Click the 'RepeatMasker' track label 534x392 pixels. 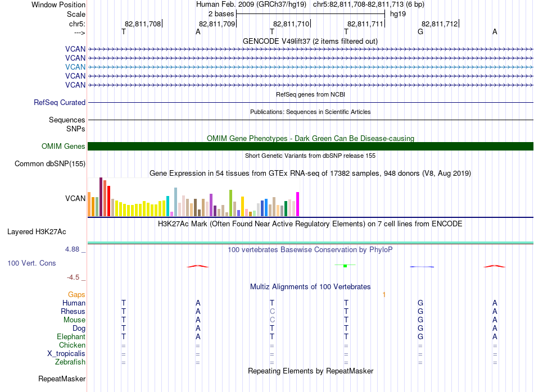pyautogui.click(x=62, y=379)
